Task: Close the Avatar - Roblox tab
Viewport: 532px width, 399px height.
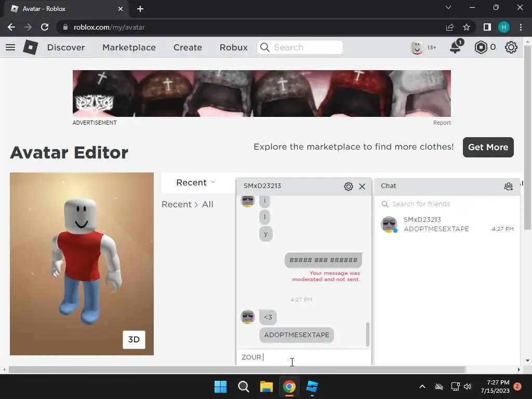Action: click(121, 9)
